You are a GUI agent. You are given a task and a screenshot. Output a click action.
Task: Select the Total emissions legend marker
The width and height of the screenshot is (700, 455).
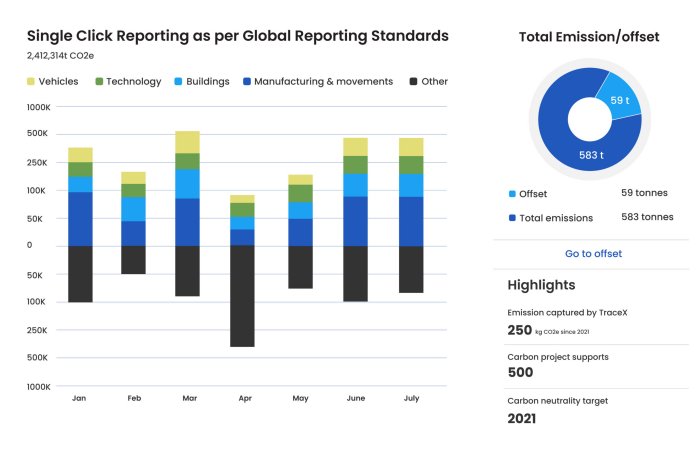click(513, 217)
